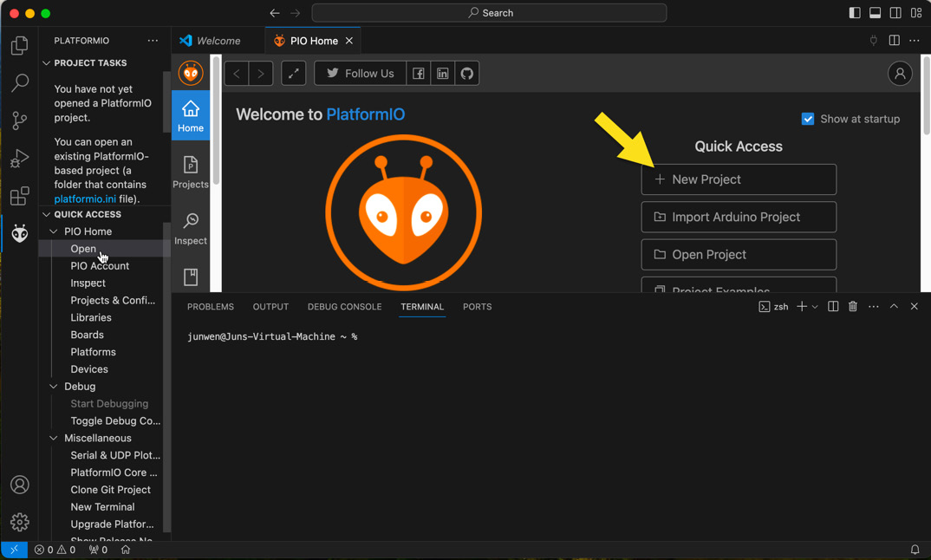Collapse the Miscellaneous tree node

tap(54, 439)
